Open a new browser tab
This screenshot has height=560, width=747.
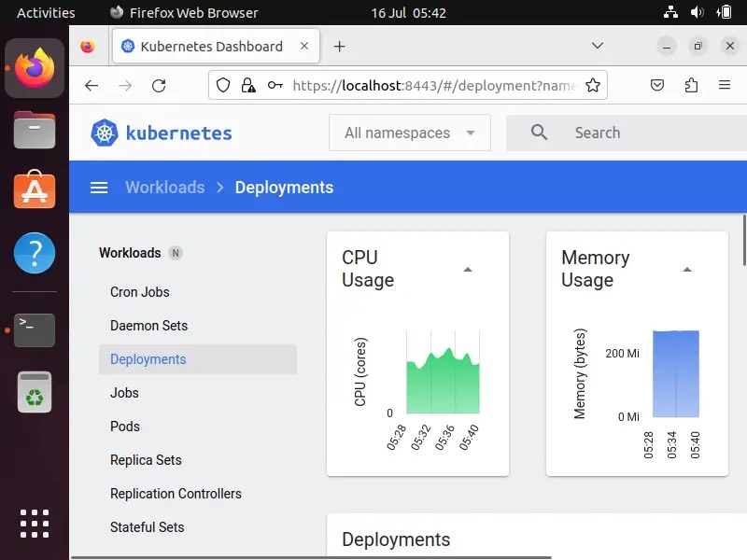(339, 46)
